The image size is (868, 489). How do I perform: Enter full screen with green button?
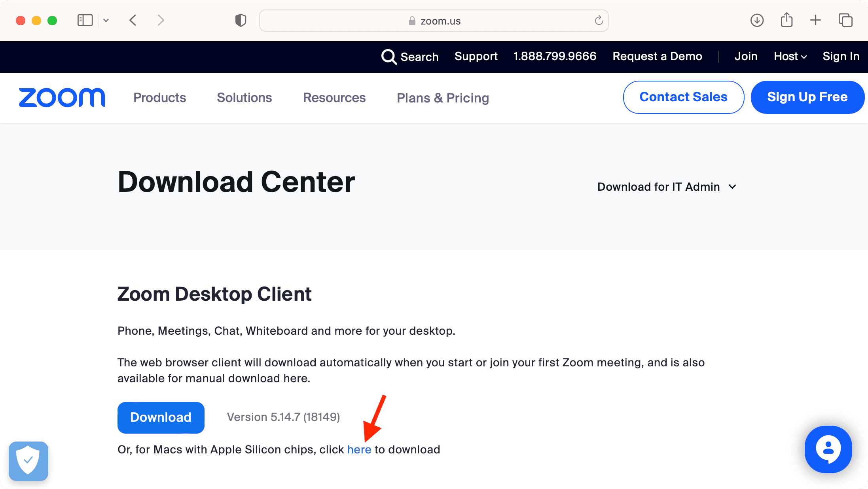pyautogui.click(x=52, y=21)
